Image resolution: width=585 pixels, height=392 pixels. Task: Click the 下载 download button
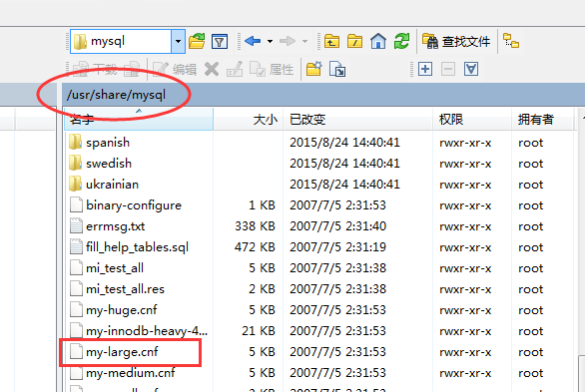pos(95,69)
